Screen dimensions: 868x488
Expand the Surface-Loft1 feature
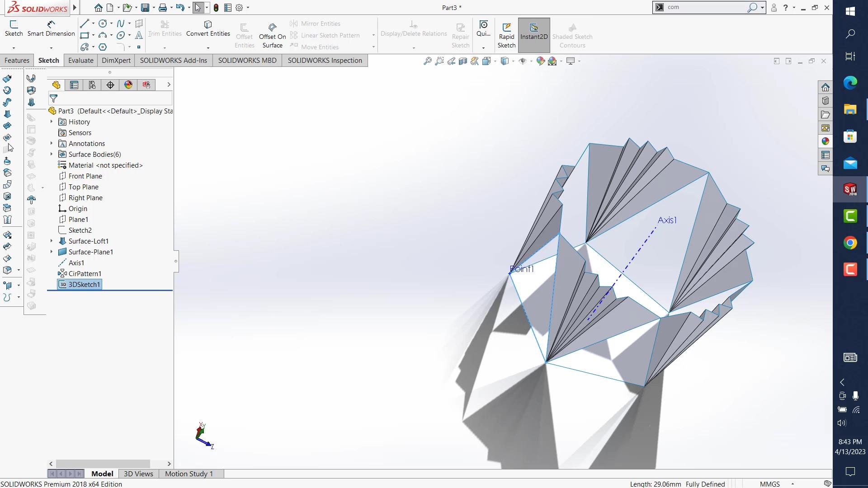51,241
